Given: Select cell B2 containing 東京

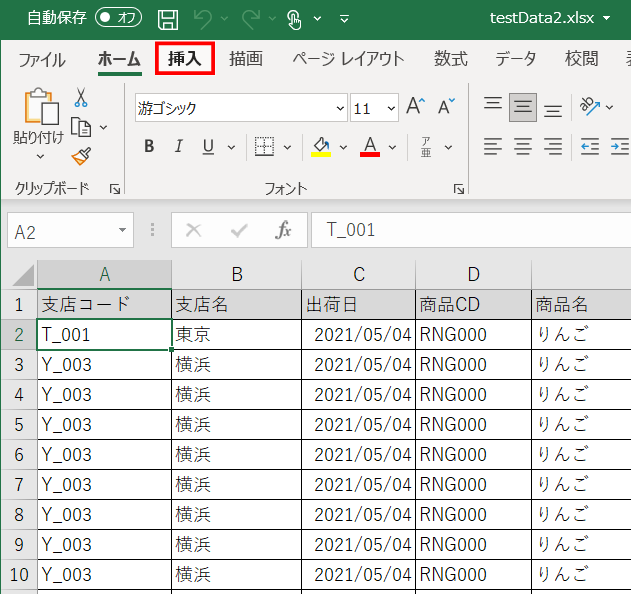Looking at the screenshot, I should (x=236, y=335).
